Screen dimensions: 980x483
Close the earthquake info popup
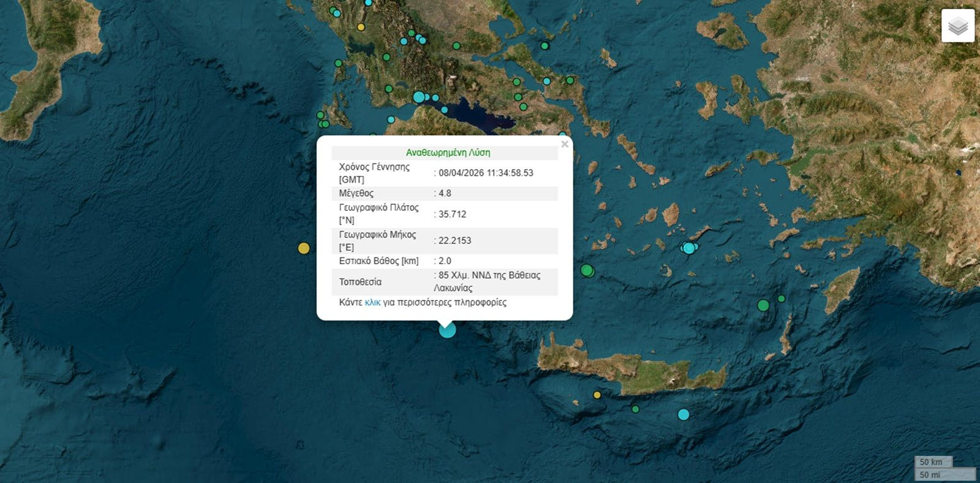564,144
